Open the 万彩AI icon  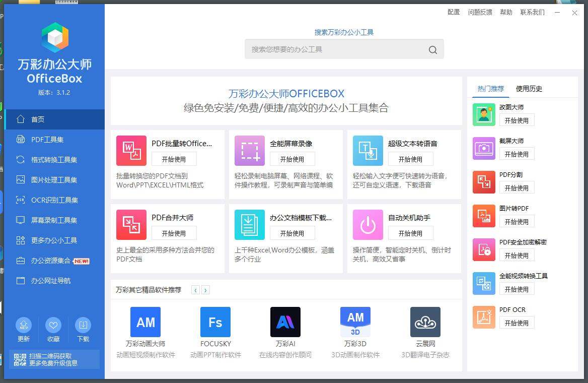coord(285,322)
